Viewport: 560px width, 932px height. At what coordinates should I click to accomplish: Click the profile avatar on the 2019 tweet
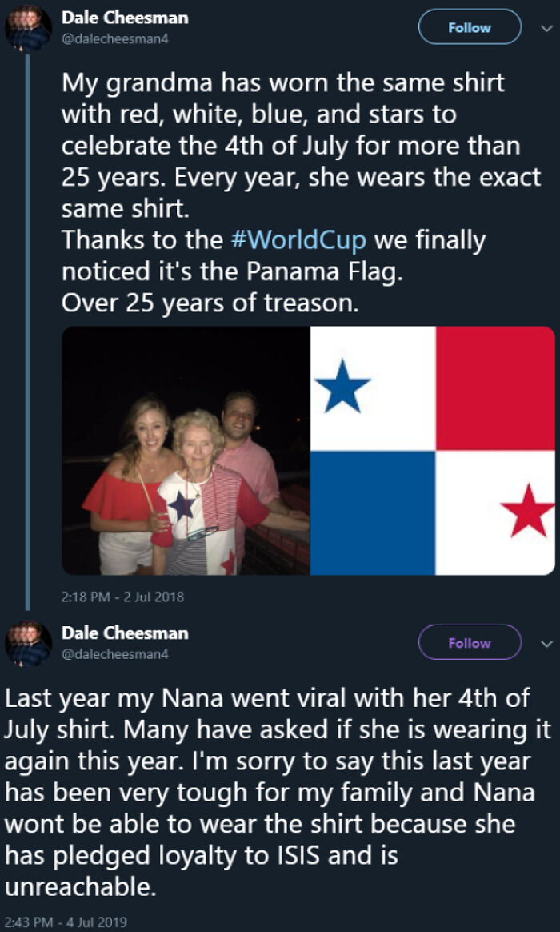coord(28,643)
